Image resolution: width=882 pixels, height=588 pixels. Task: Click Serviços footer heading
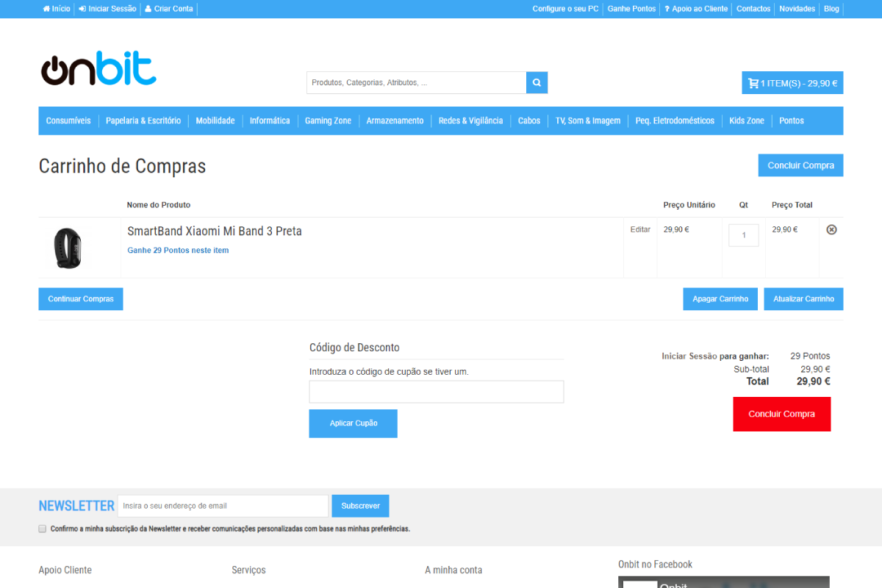click(248, 570)
